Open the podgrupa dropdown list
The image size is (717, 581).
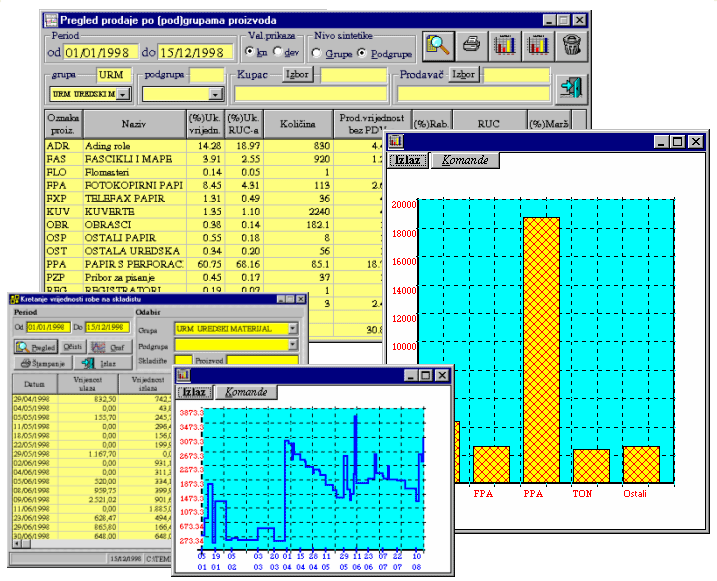(214, 94)
